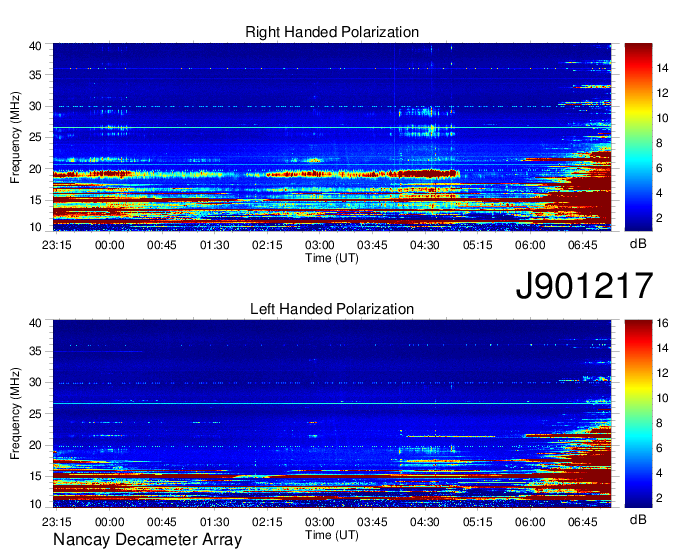The image size is (680, 552).
Task: Click 23:15 tick on right-handed plot time axis
Action: [57, 245]
